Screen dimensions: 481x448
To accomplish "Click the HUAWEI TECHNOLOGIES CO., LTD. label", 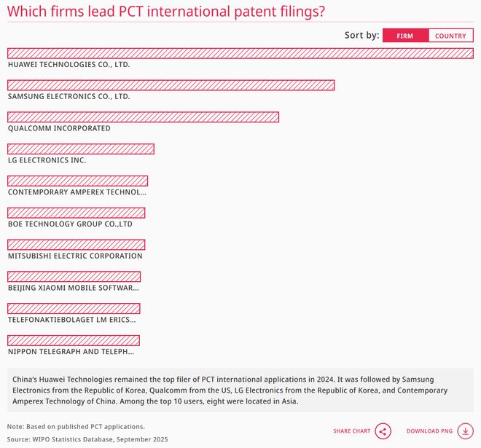I will 69,64.
